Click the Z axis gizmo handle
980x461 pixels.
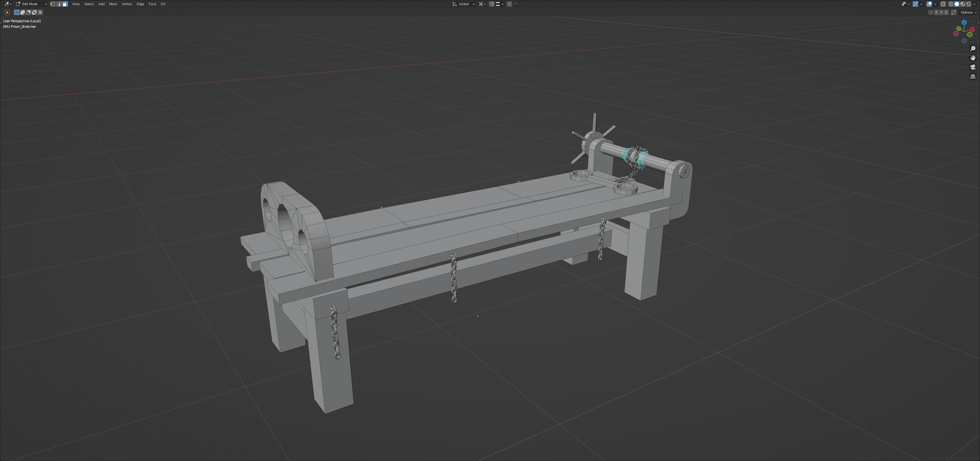[964, 23]
